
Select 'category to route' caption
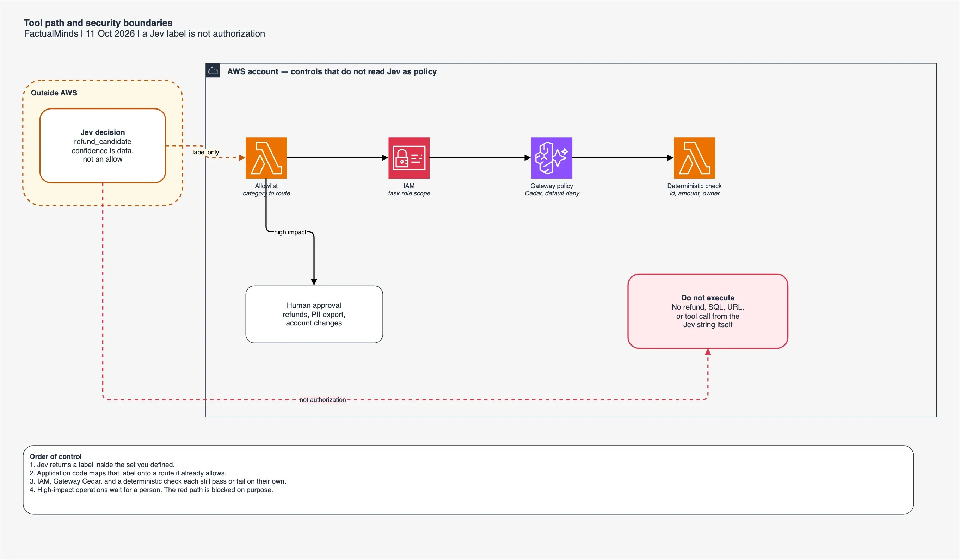coord(266,193)
